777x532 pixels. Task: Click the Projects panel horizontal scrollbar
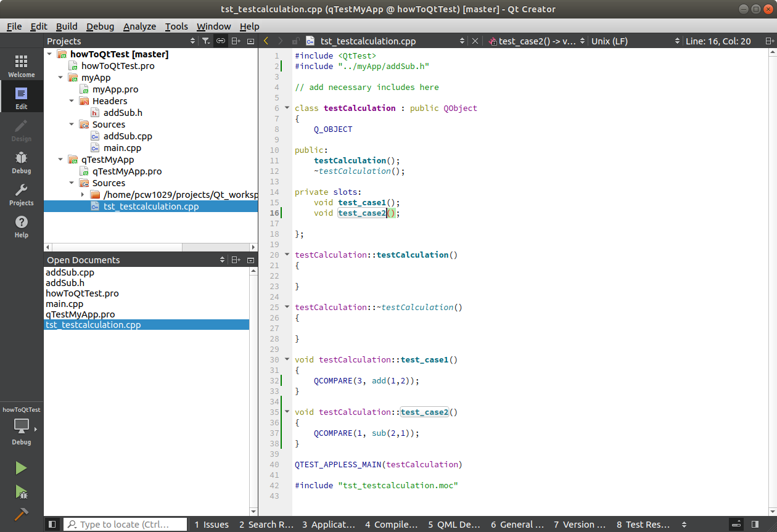click(117, 247)
